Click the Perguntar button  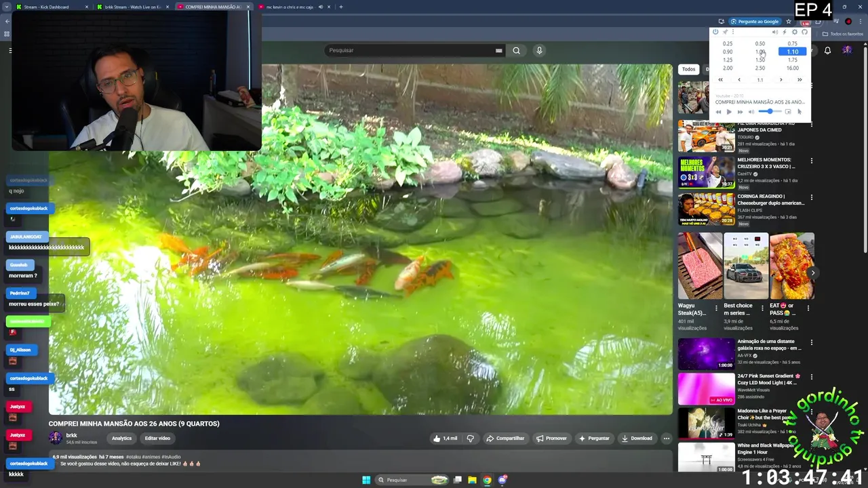tap(593, 439)
